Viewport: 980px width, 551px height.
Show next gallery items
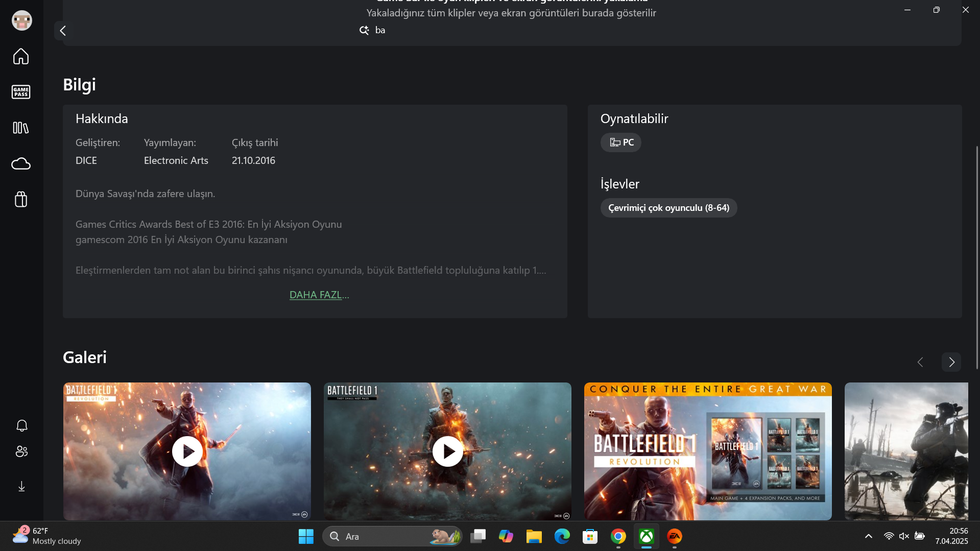[951, 362]
